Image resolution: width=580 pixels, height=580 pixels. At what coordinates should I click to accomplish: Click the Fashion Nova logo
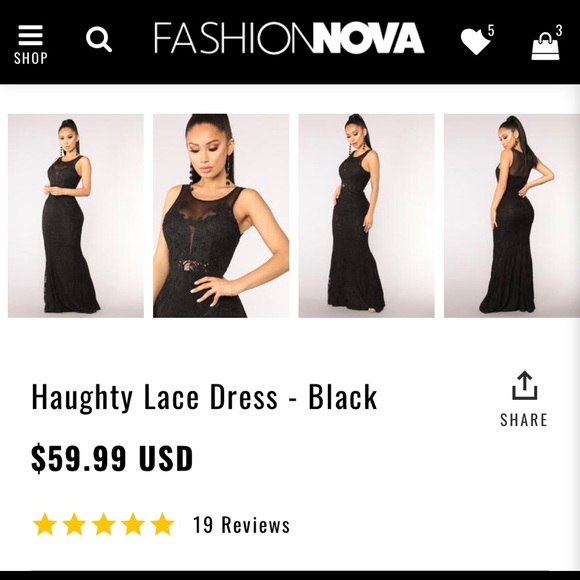[x=289, y=38]
